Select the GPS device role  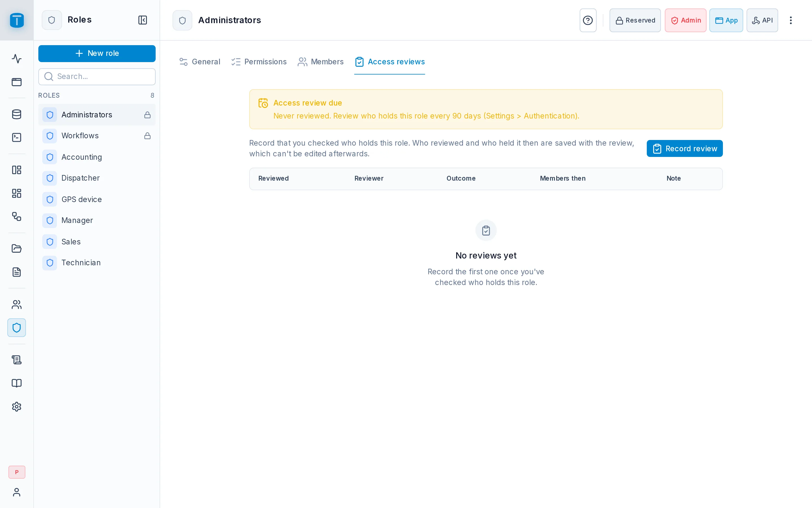[97, 199]
